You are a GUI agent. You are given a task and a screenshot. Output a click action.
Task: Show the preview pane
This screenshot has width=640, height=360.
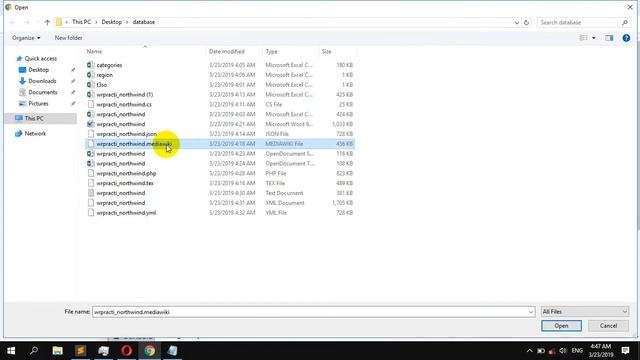click(x=609, y=38)
